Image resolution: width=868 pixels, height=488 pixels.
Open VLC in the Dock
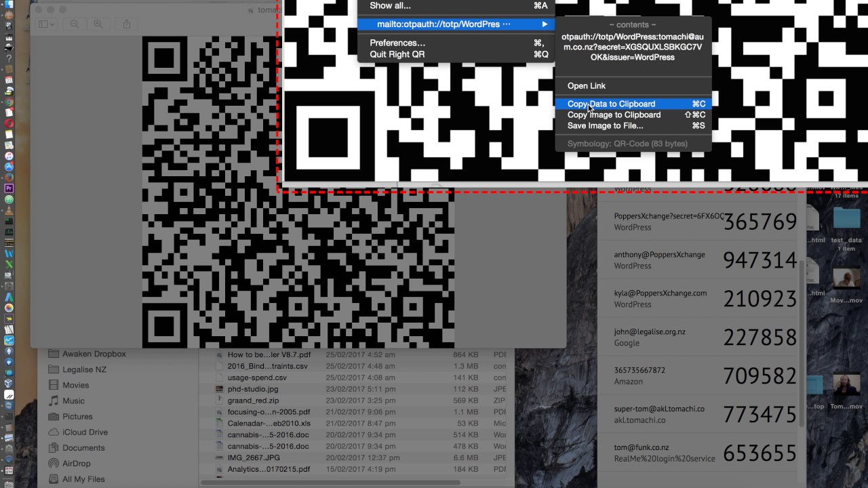coord(9,210)
